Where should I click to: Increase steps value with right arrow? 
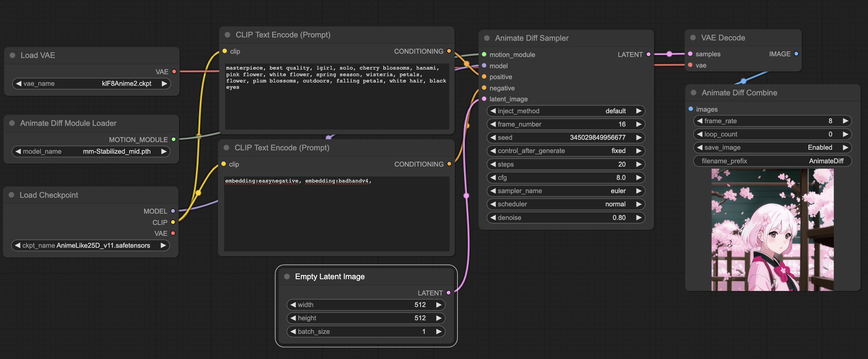point(638,164)
